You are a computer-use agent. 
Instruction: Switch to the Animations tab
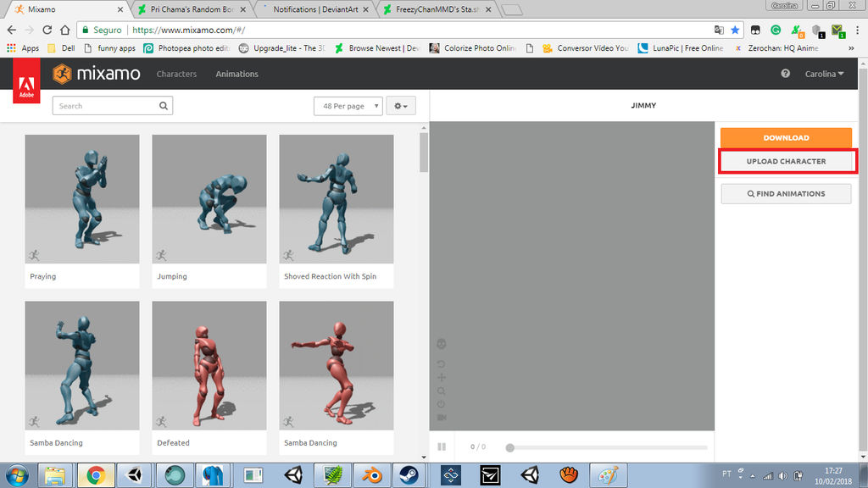point(236,74)
